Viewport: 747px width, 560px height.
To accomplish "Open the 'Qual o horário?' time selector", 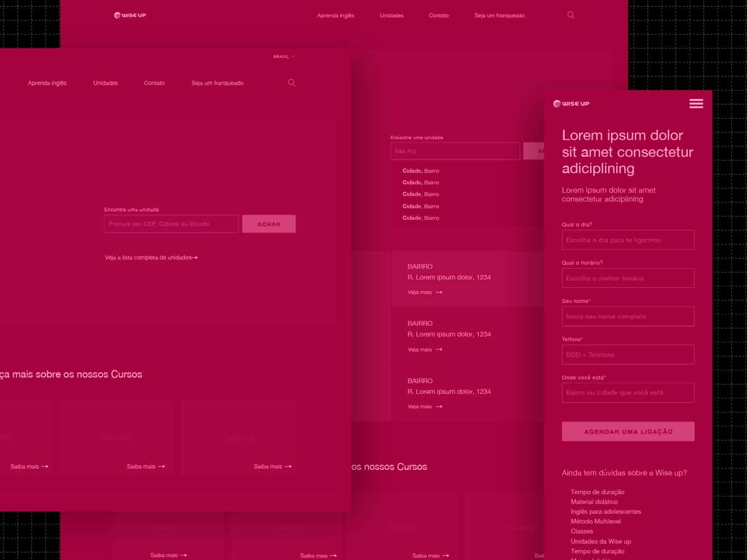I will coord(627,278).
